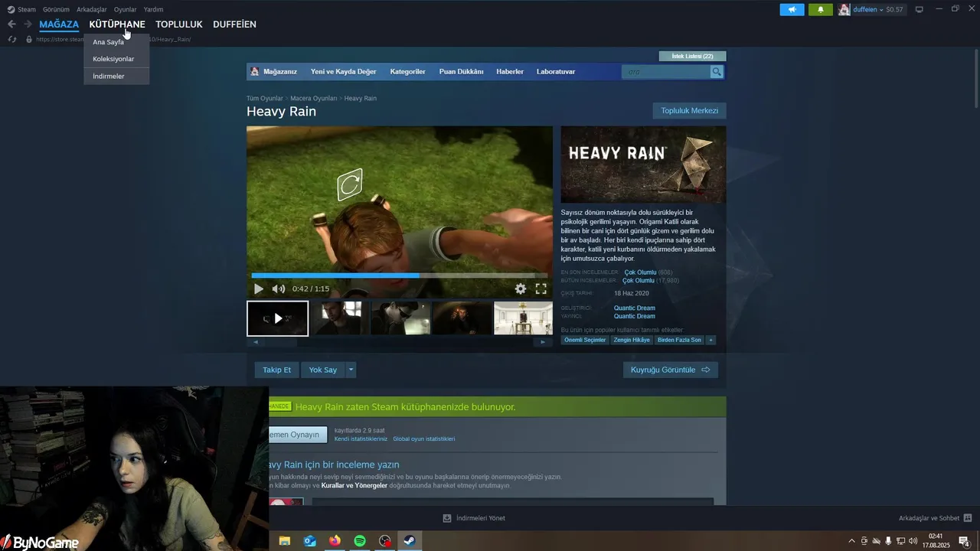Open the KÜTÜPHANE tab
Viewport: 980px width, 551px height.
click(x=117, y=24)
